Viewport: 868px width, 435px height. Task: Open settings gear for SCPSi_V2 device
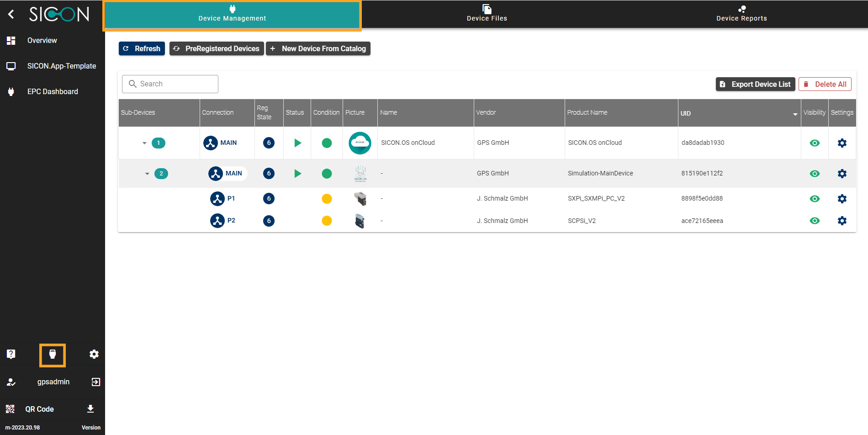(842, 221)
